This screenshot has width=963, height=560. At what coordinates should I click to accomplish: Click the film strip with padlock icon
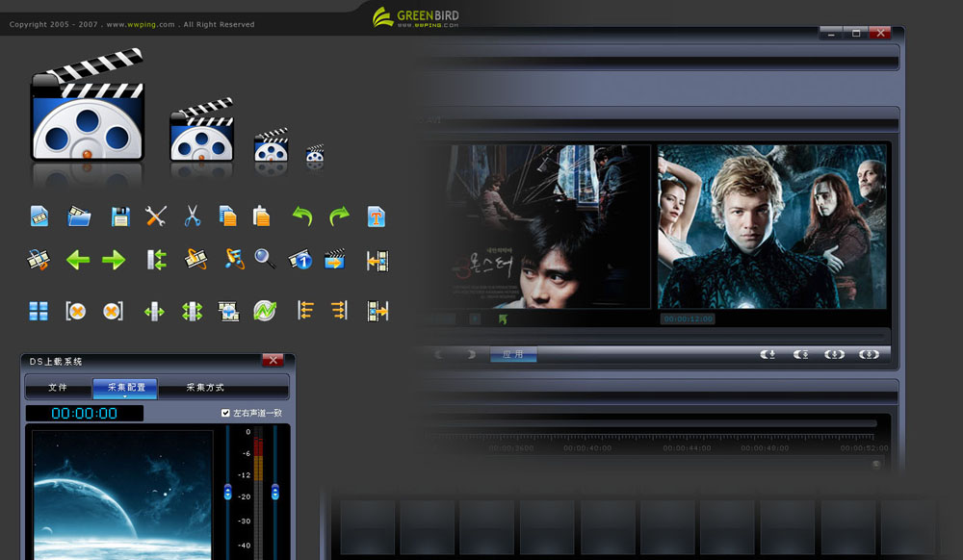(x=39, y=260)
